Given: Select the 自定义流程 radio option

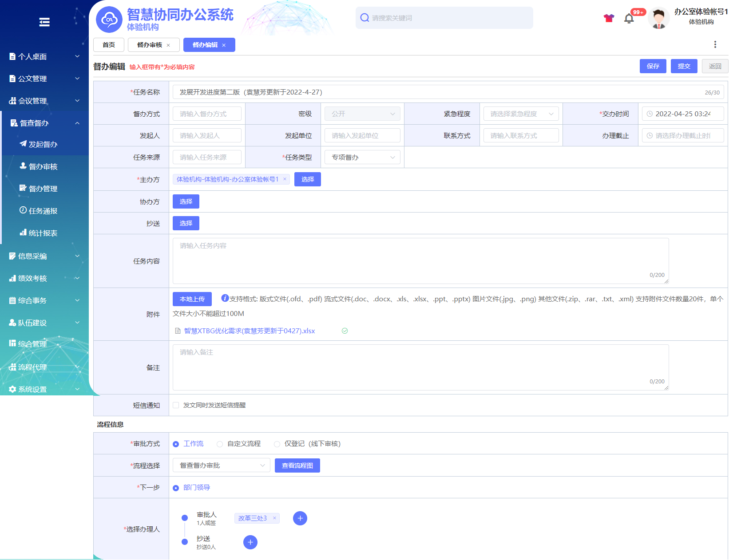Looking at the screenshot, I should [220, 444].
